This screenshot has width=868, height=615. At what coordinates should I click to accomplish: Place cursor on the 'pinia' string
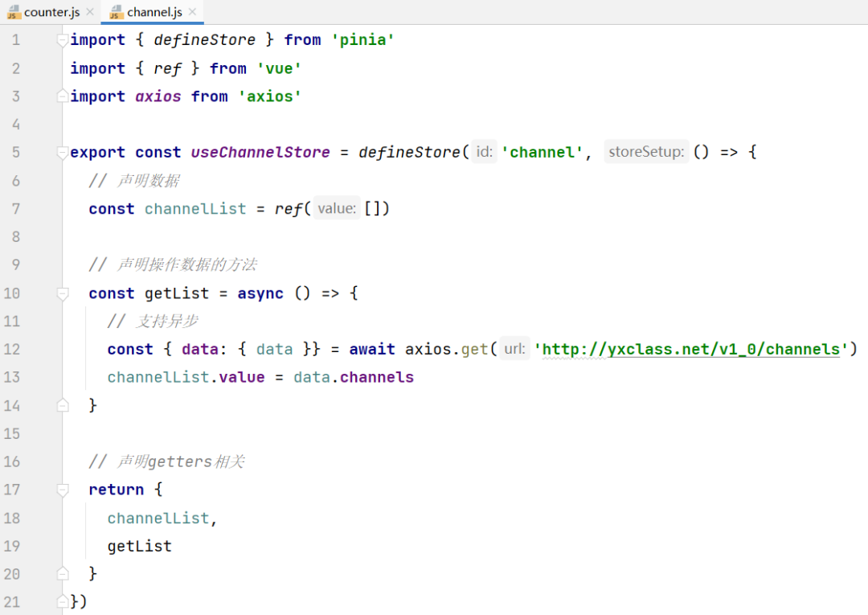pyautogui.click(x=362, y=40)
